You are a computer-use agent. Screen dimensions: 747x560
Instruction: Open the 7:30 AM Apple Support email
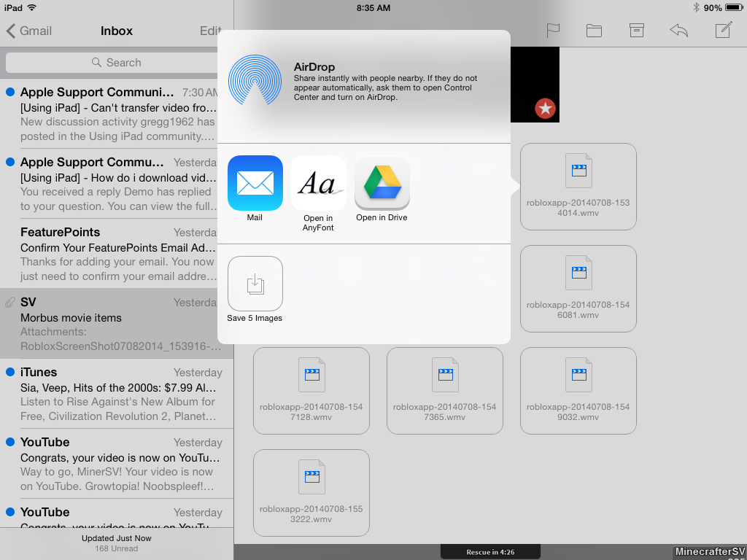click(x=117, y=114)
